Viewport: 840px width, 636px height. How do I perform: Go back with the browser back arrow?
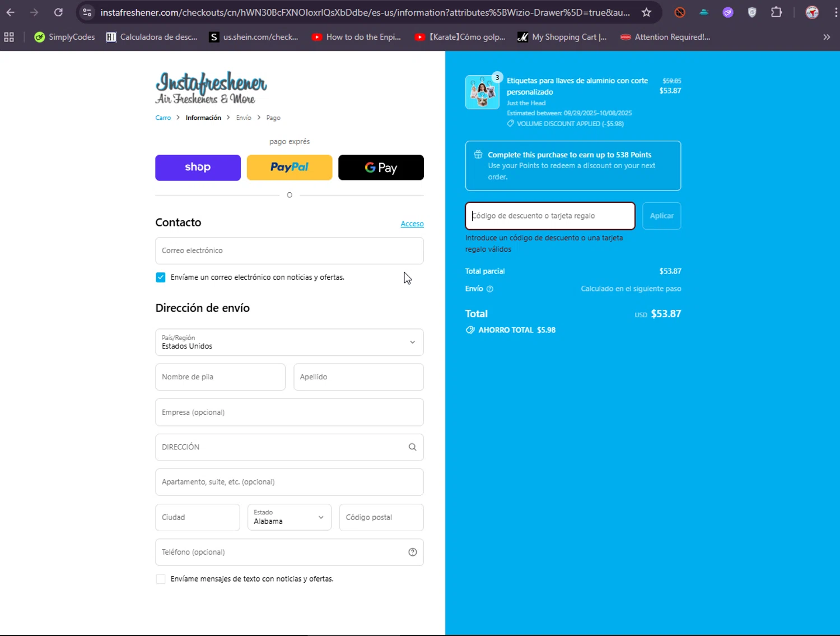coord(11,12)
